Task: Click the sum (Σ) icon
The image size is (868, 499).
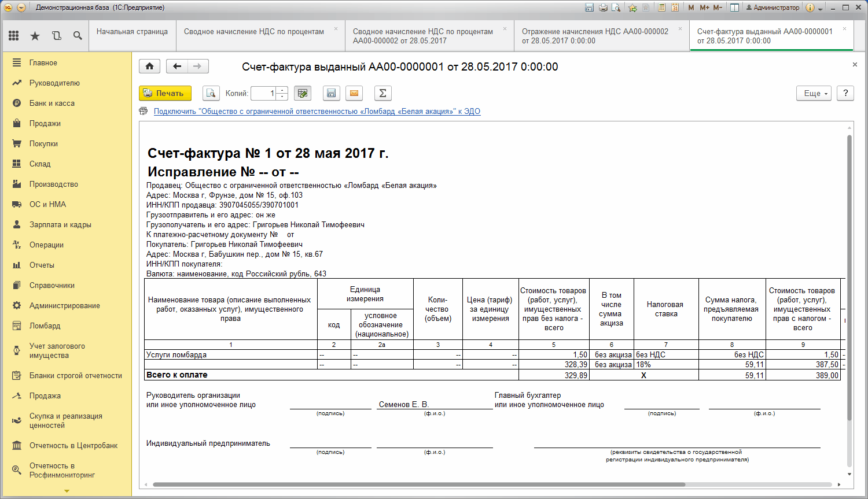Action: click(x=382, y=93)
